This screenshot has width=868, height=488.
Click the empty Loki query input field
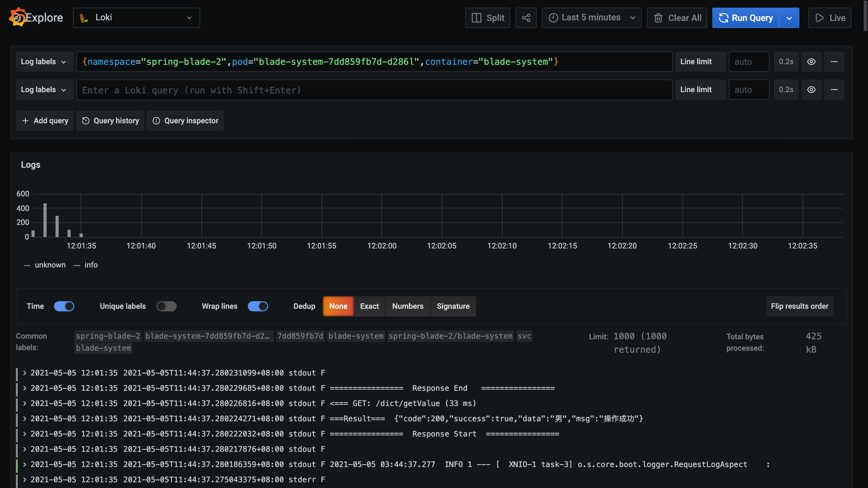point(374,90)
